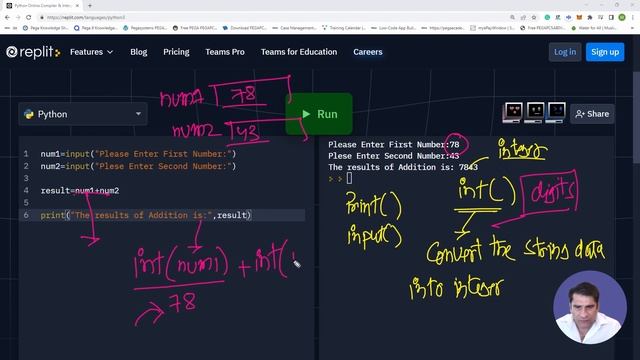Go to Teams Pro

[225, 52]
